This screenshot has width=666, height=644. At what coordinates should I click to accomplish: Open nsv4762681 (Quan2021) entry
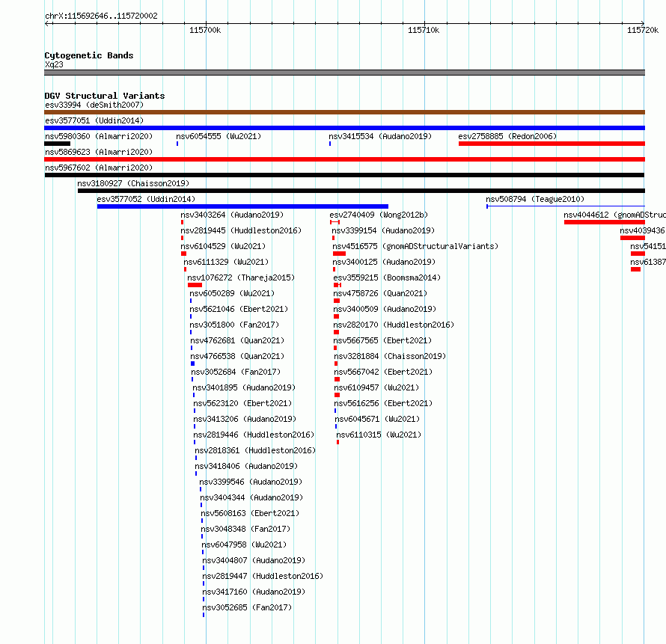(x=237, y=340)
